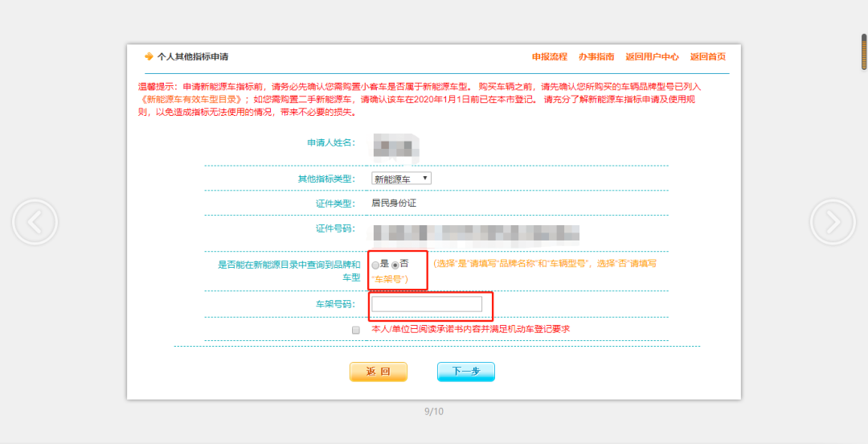Click the 个人其他指标申请 heading text
Image resolution: width=868 pixels, height=444 pixels.
pos(193,56)
